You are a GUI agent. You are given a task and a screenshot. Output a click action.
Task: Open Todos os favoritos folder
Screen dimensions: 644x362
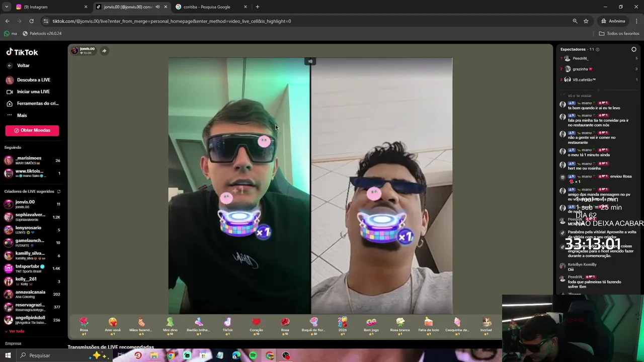click(619, 34)
